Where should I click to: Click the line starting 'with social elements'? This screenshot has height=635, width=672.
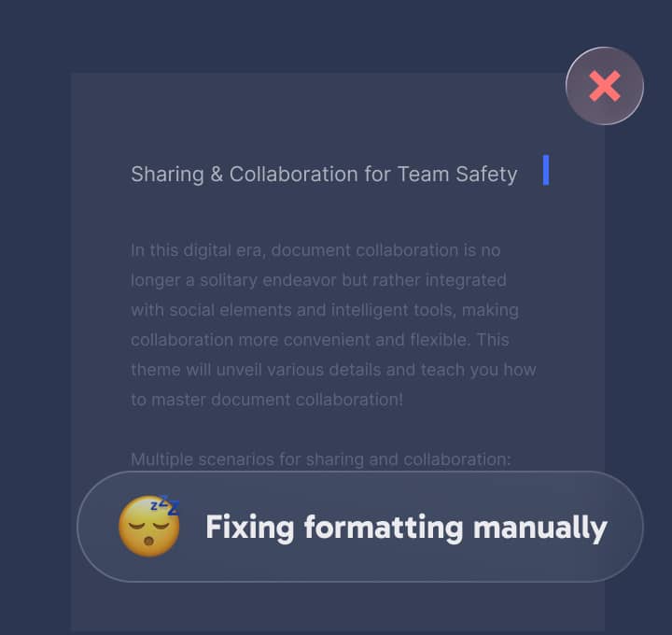[x=325, y=310]
